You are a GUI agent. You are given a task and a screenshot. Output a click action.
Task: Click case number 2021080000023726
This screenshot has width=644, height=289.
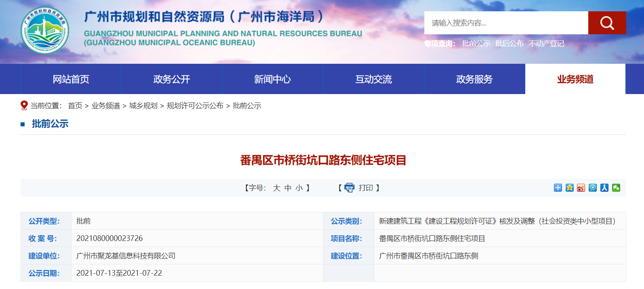109,239
